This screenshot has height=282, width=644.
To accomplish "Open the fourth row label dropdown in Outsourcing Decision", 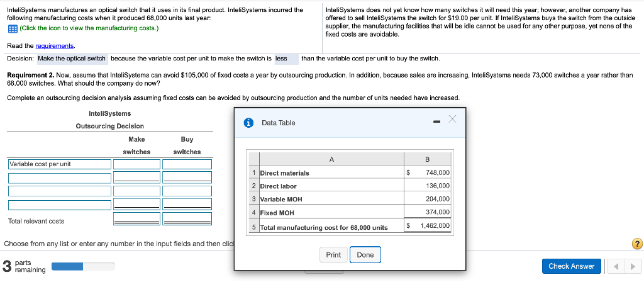I will pyautogui.click(x=60, y=205).
